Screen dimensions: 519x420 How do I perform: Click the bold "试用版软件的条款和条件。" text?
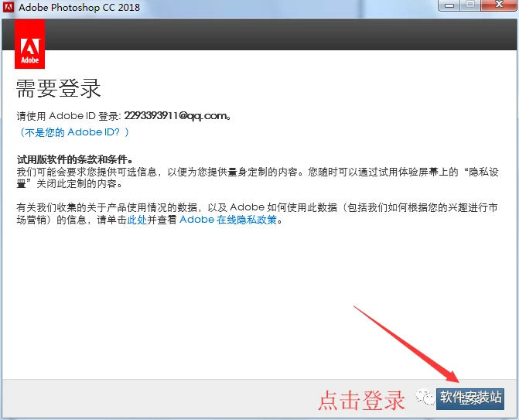pos(75,159)
